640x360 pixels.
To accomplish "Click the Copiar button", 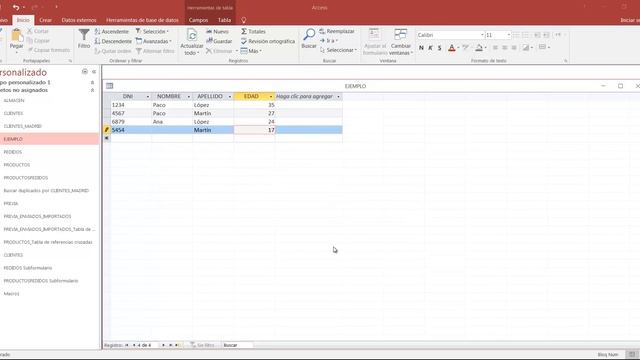I will (x=38, y=40).
